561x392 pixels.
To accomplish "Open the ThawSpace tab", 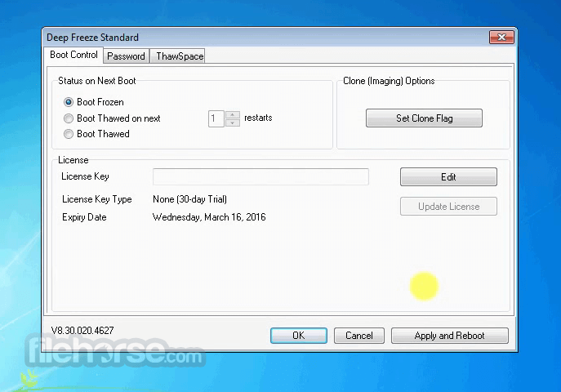I will (x=180, y=56).
